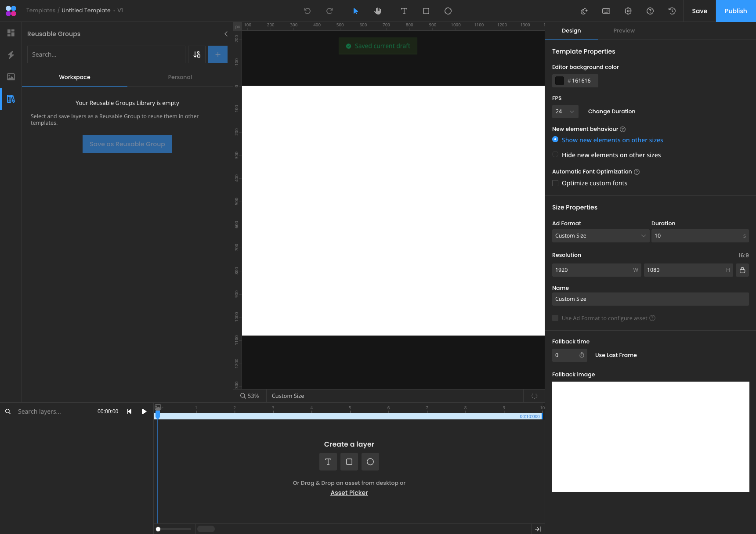Click the Publish button

(x=736, y=11)
